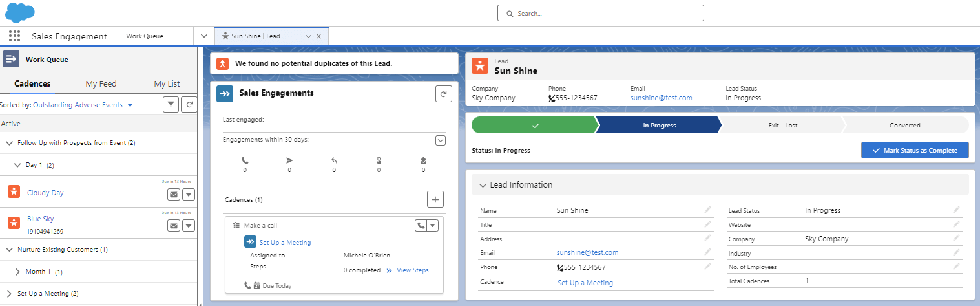Image resolution: width=980 pixels, height=306 pixels.
Task: Select the Exit - Lost path stage
Action: [782, 125]
